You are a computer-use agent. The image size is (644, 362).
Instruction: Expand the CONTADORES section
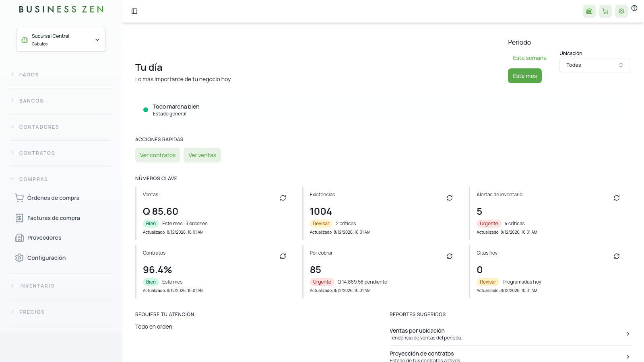pyautogui.click(x=61, y=127)
